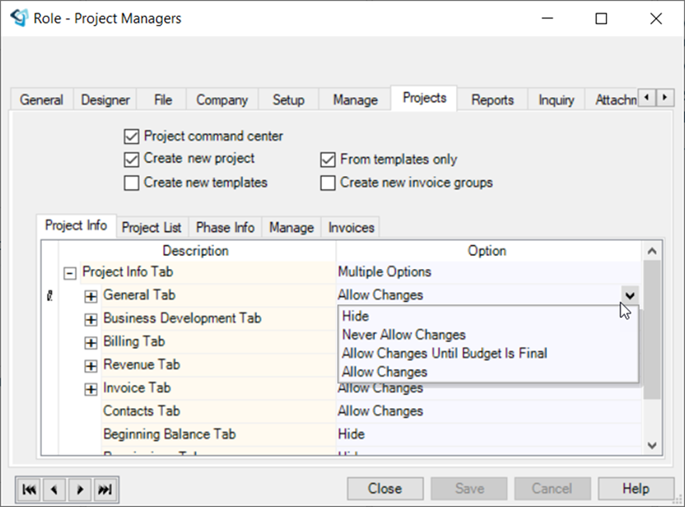Go to first record navigation arrow

point(30,489)
